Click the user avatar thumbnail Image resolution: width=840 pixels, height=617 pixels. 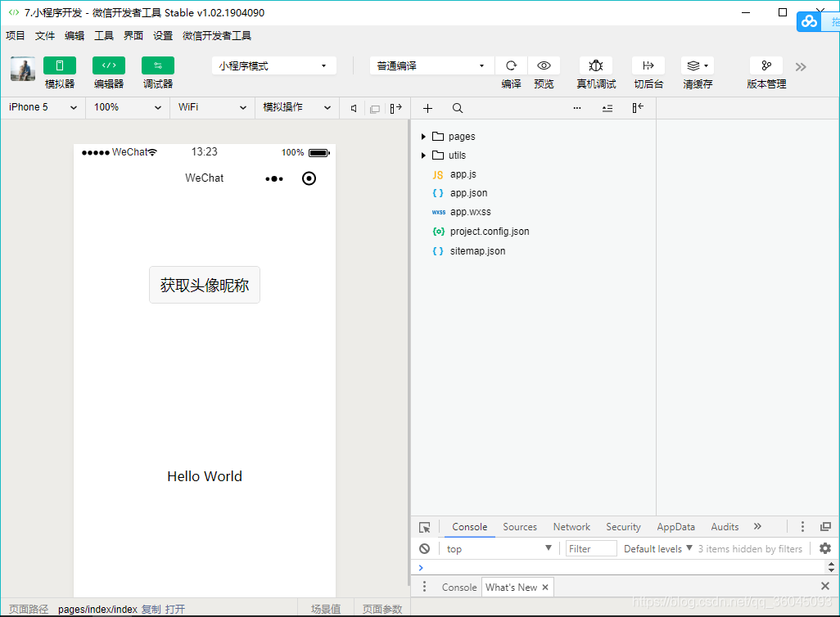click(23, 69)
